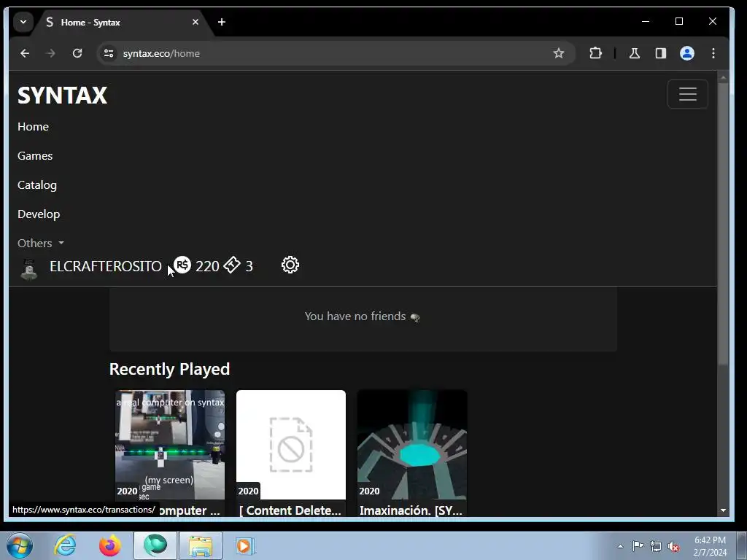Click the muted volume tray icon

(x=673, y=546)
